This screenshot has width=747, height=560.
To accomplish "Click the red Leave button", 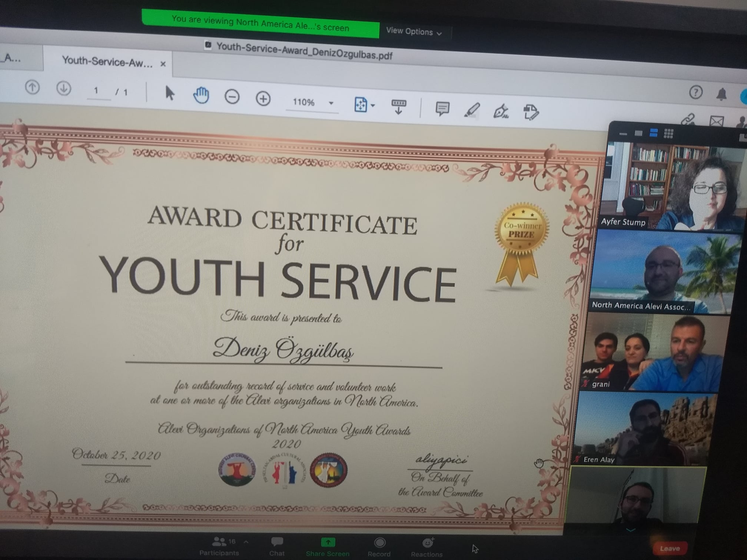I will tap(670, 548).
